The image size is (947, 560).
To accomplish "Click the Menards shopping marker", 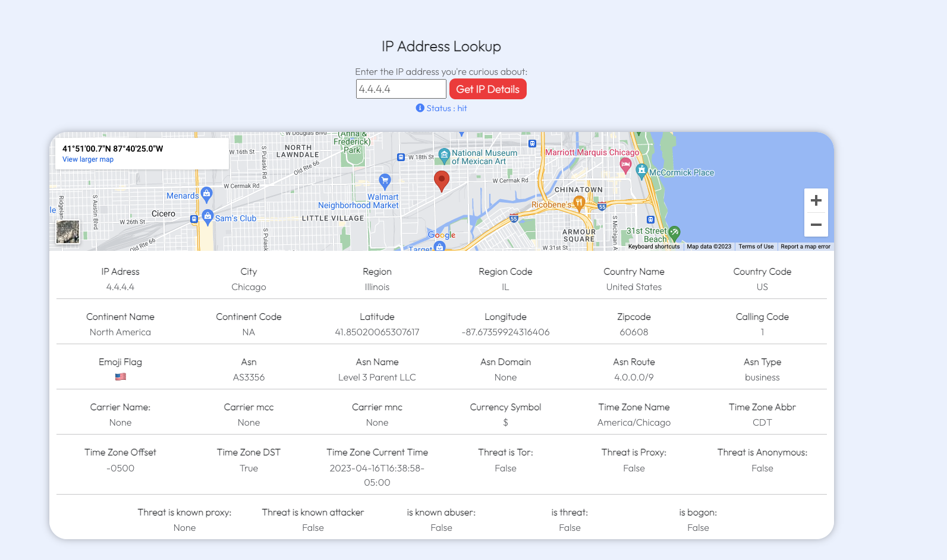I will pos(206,194).
